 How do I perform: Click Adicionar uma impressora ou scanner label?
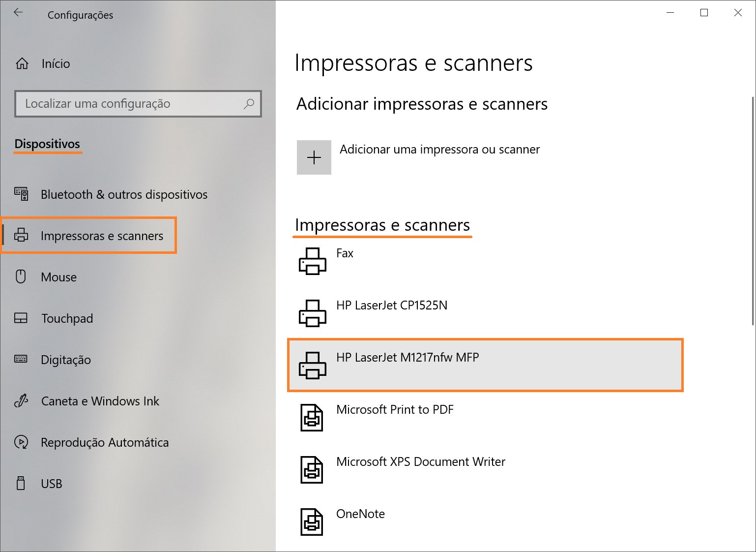pos(439,150)
